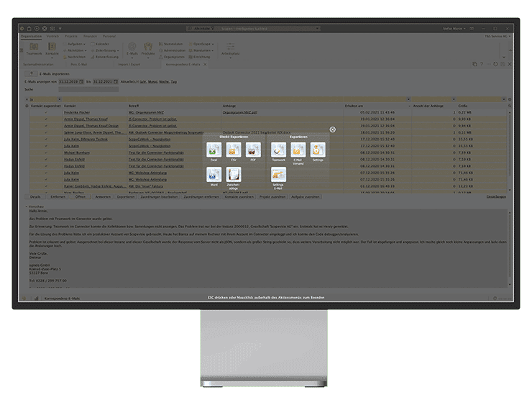Image resolution: width=532 pixels, height=405 pixels.
Task: Click the home icon in title bar
Action: (29, 29)
